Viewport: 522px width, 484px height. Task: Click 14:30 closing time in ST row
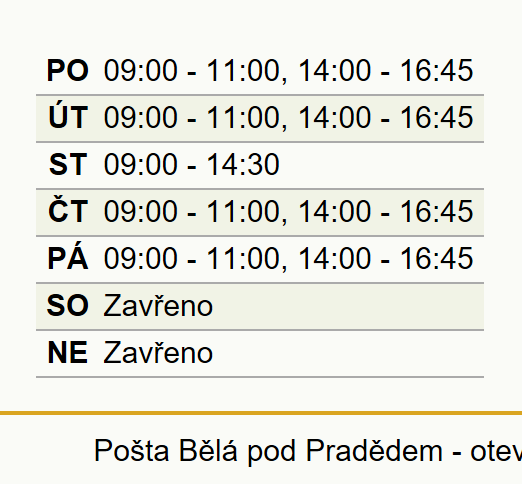click(x=243, y=164)
